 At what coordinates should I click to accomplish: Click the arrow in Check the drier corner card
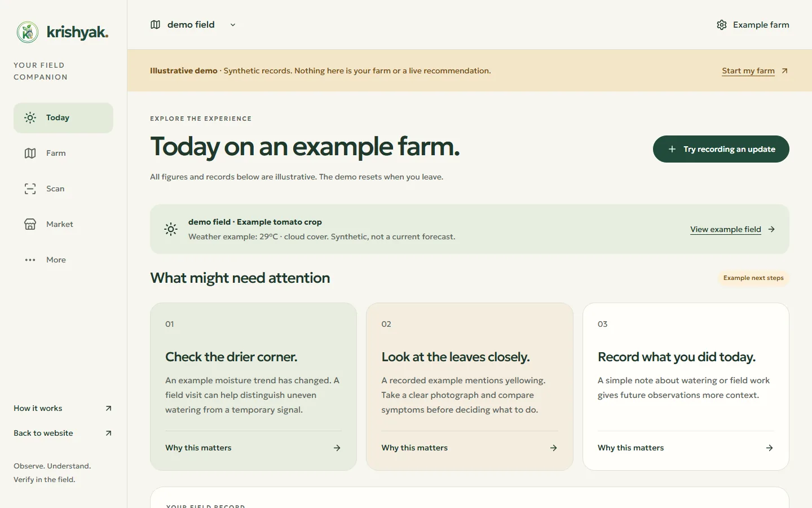[337, 448]
